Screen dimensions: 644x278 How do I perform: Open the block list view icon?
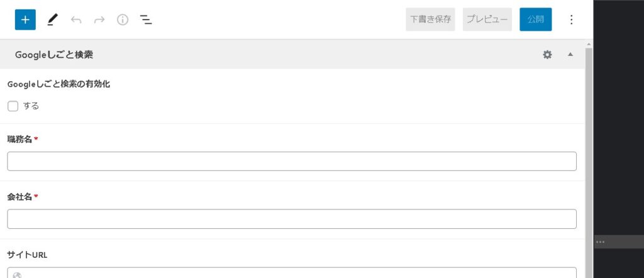coord(146,19)
